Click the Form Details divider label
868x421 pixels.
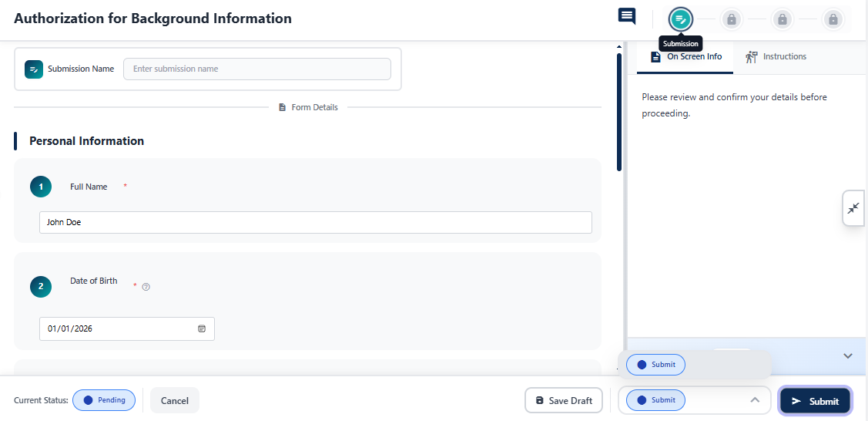(x=314, y=107)
